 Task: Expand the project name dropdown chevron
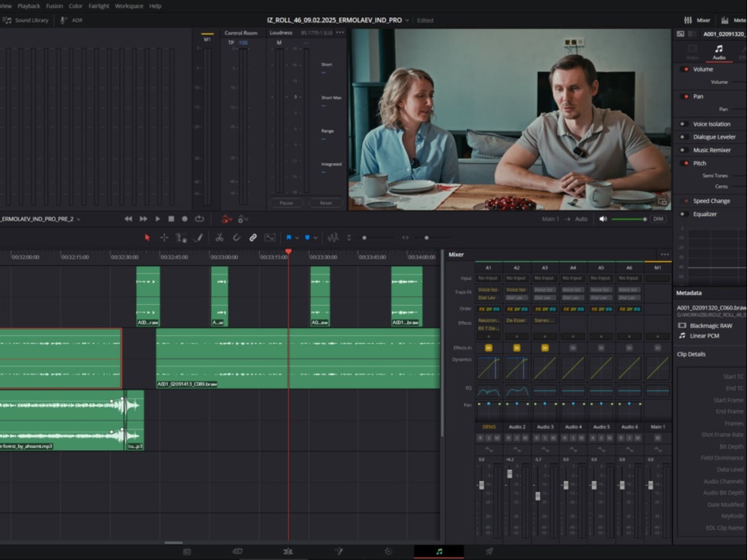pyautogui.click(x=407, y=21)
